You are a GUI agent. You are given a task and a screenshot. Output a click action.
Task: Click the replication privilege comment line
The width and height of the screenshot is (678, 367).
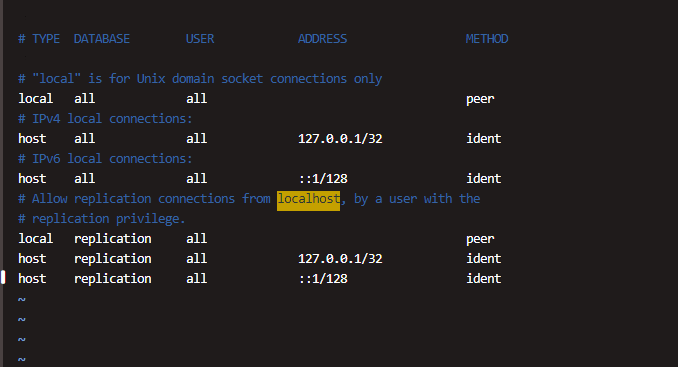click(102, 219)
